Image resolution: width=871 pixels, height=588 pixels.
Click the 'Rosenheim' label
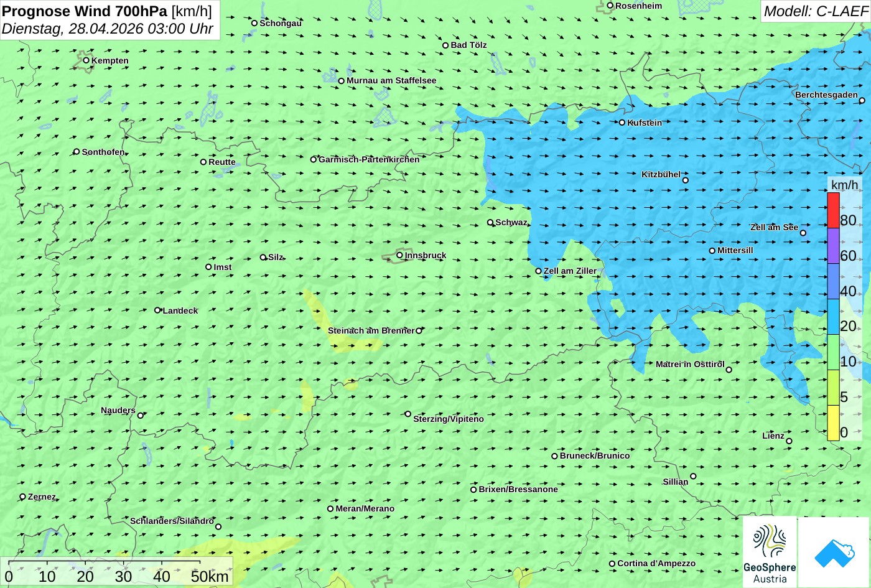click(x=639, y=6)
